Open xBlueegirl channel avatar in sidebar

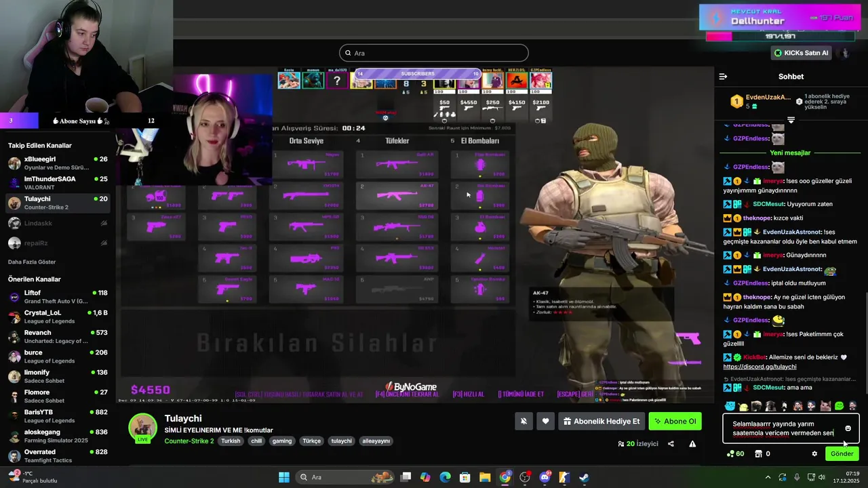click(x=14, y=163)
